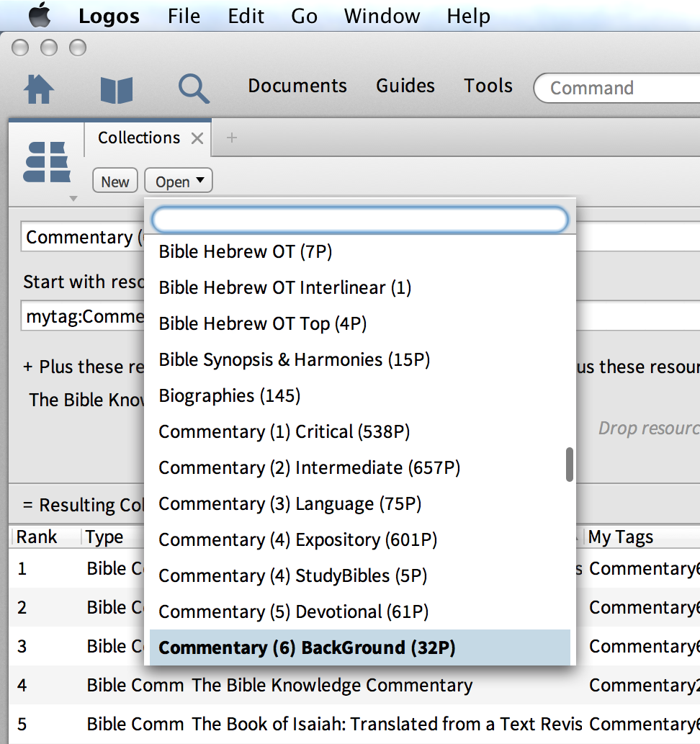
Task: Click the collection filter search field
Action: click(x=360, y=220)
